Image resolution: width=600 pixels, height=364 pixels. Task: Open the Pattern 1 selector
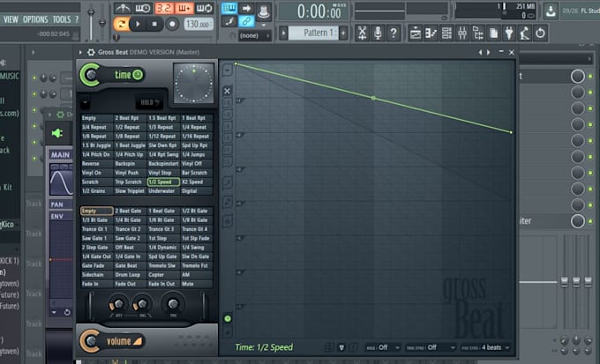313,33
